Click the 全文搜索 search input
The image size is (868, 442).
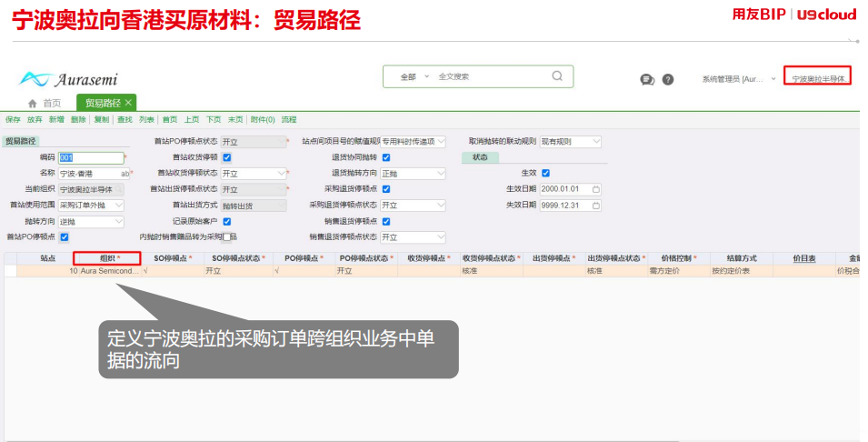[x=490, y=76]
